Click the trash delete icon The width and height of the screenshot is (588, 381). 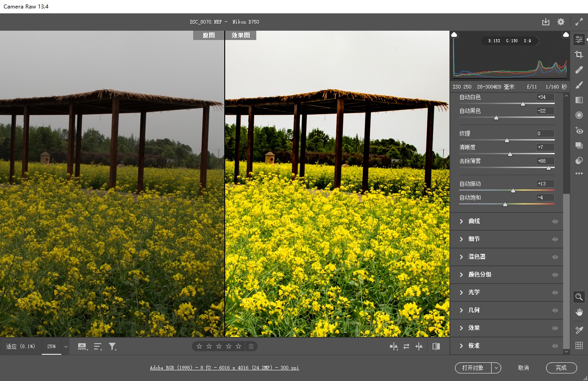click(251, 346)
